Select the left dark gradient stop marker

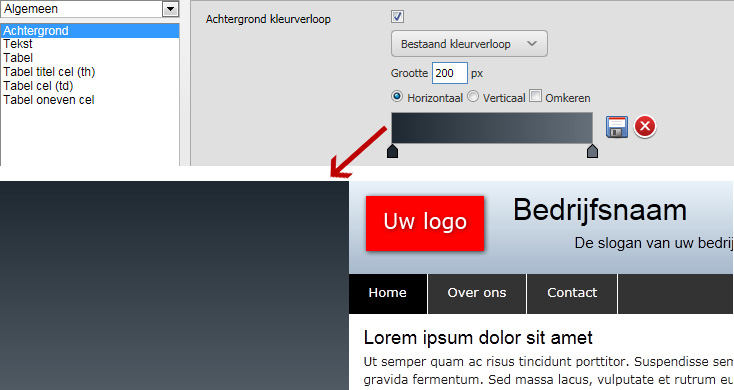(392, 151)
